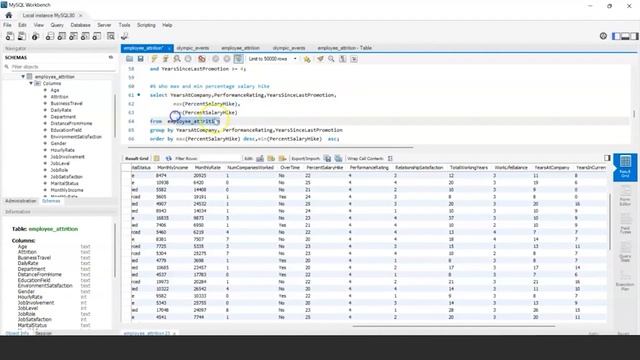The width and height of the screenshot is (640, 360).
Task: Export the recordset to an external file
Action: pyautogui.click(x=327, y=158)
